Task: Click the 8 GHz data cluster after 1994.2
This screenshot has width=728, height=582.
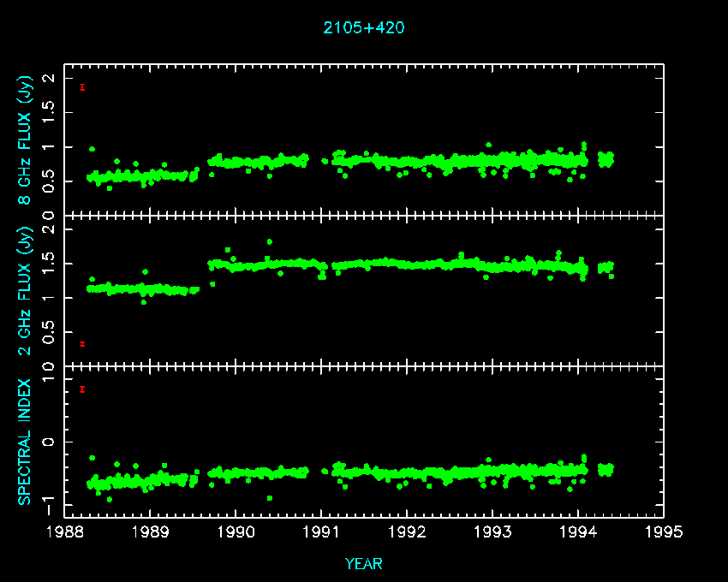Action: tap(606, 158)
